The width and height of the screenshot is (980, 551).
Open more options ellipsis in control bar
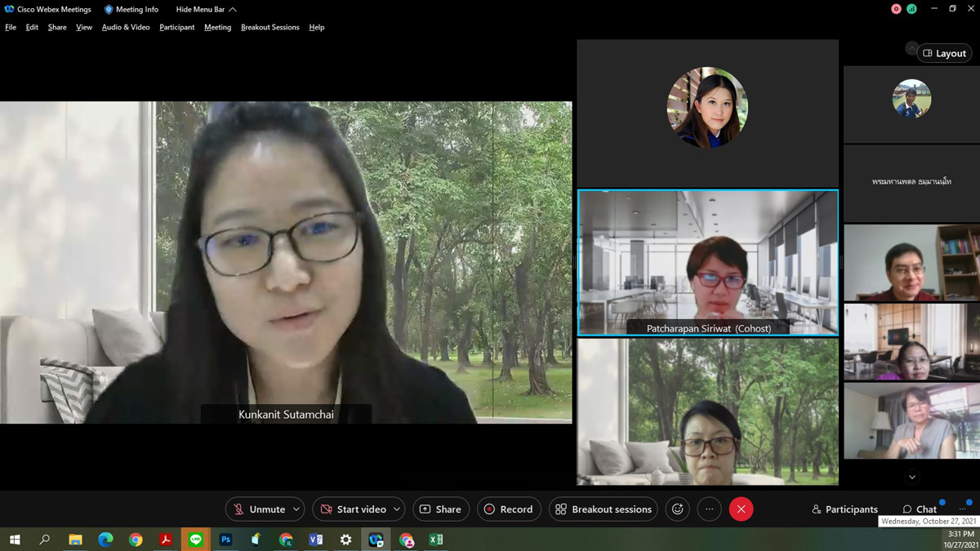pyautogui.click(x=709, y=509)
